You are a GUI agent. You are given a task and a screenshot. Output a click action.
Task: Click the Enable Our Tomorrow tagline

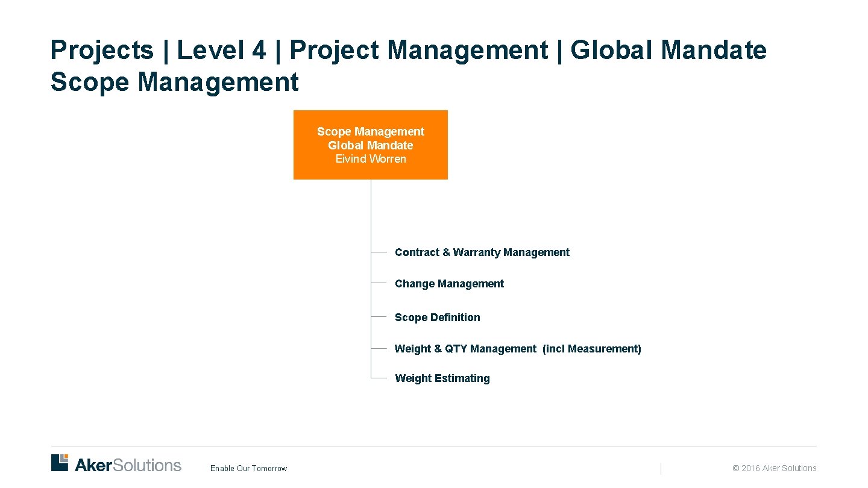pyautogui.click(x=249, y=468)
